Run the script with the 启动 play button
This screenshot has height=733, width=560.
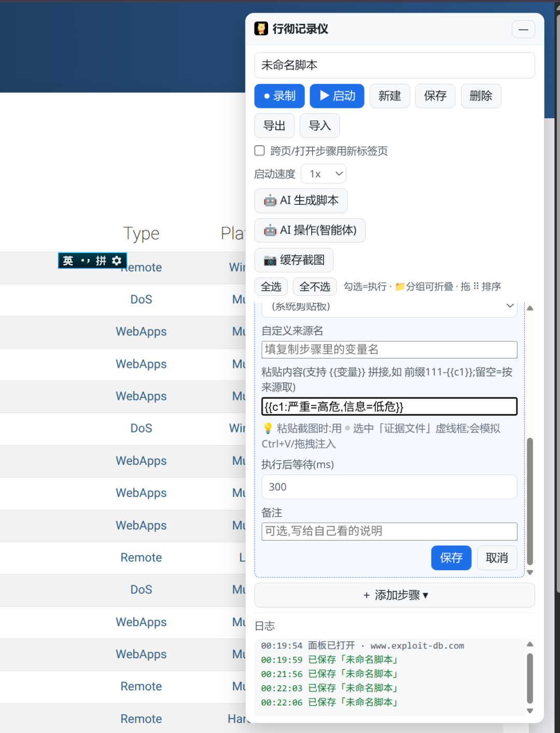tap(337, 96)
